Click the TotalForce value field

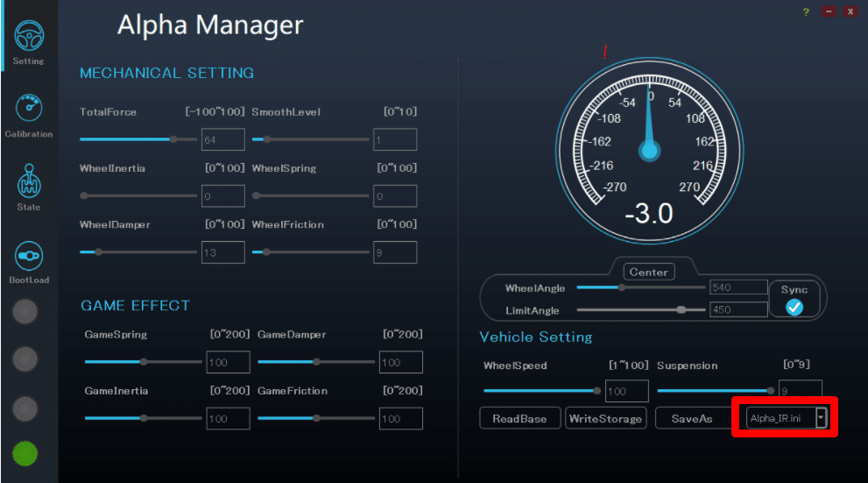223,139
